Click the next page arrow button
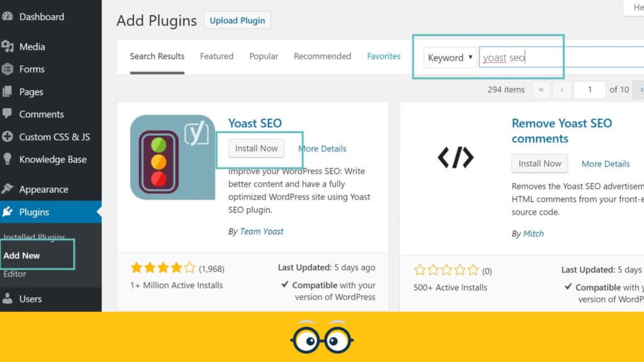Viewport: 644px width, 362px height. [639, 89]
